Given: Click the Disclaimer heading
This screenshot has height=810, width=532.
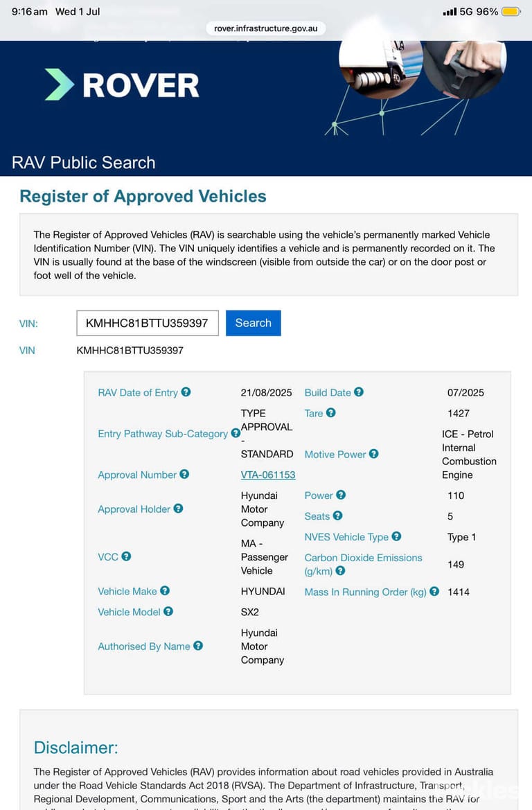Looking at the screenshot, I should pyautogui.click(x=76, y=748).
